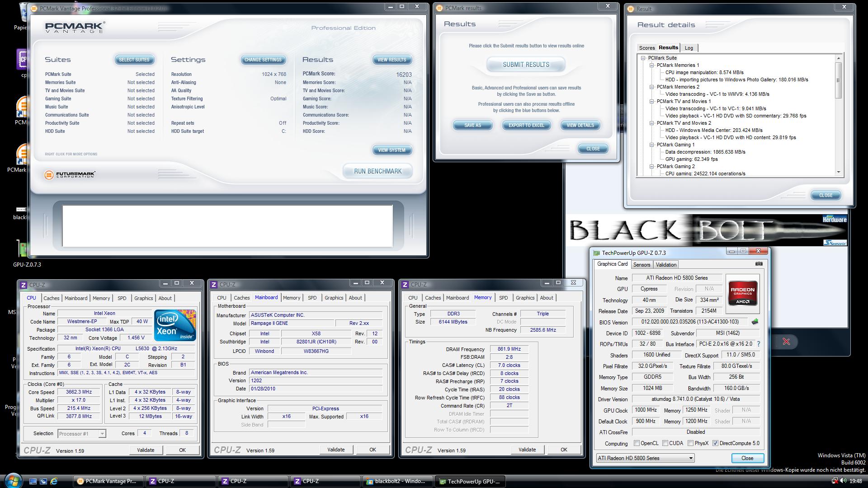Viewport: 868px width, 488px height.
Task: Open Bus Interface question mark help
Action: 758,344
